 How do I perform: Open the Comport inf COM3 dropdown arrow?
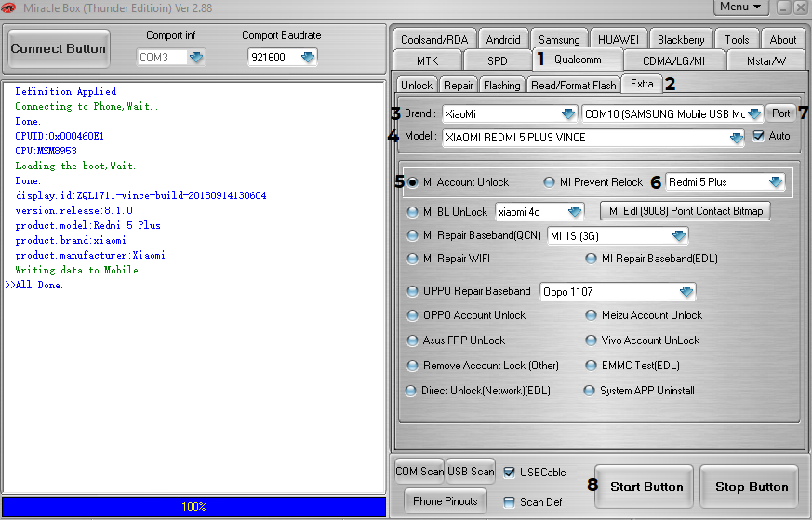point(196,57)
